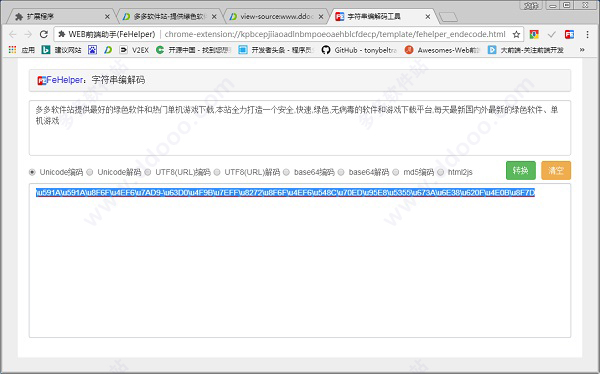Open the FeHelper extension icon in toolbar
The width and height of the screenshot is (600, 374).
(569, 34)
